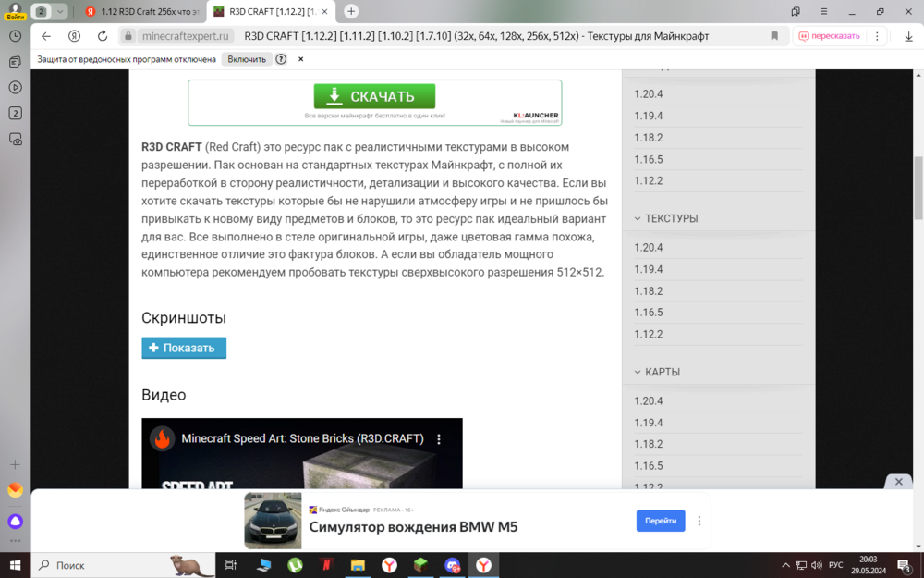Image resolution: width=924 pixels, height=578 pixels.
Task: Collapse the КАРТЫ sidebar section
Action: [x=657, y=372]
